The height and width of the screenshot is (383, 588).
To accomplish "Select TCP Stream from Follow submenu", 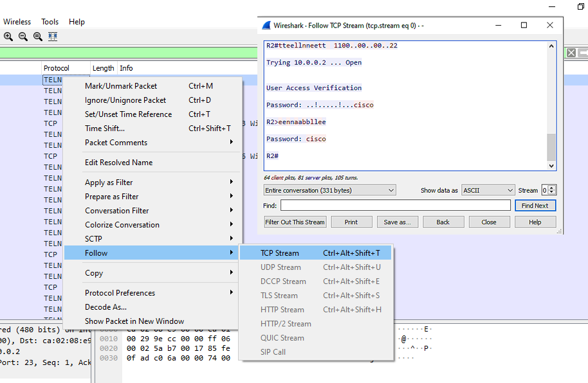I will pyautogui.click(x=280, y=253).
